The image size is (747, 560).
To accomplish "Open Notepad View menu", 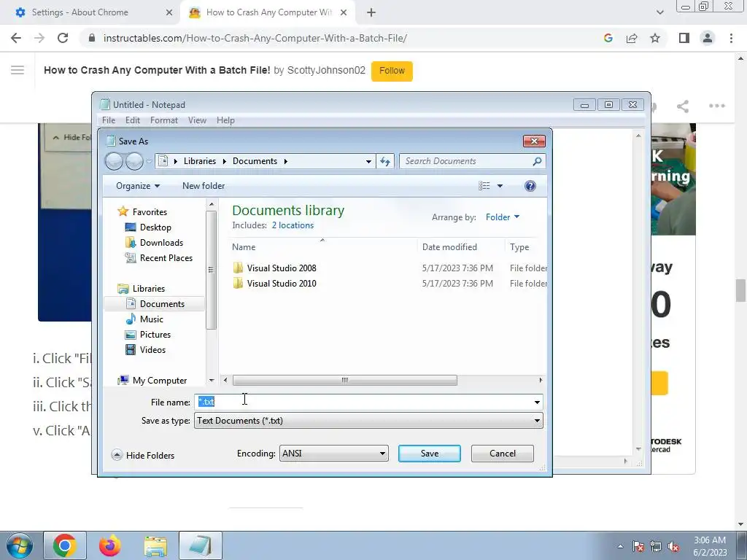I will (197, 120).
